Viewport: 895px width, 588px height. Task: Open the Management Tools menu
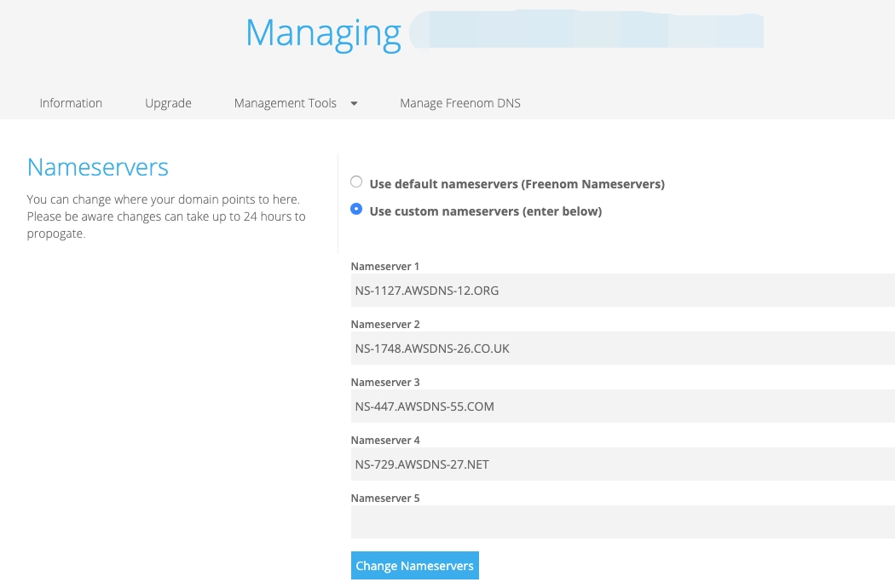coord(286,103)
